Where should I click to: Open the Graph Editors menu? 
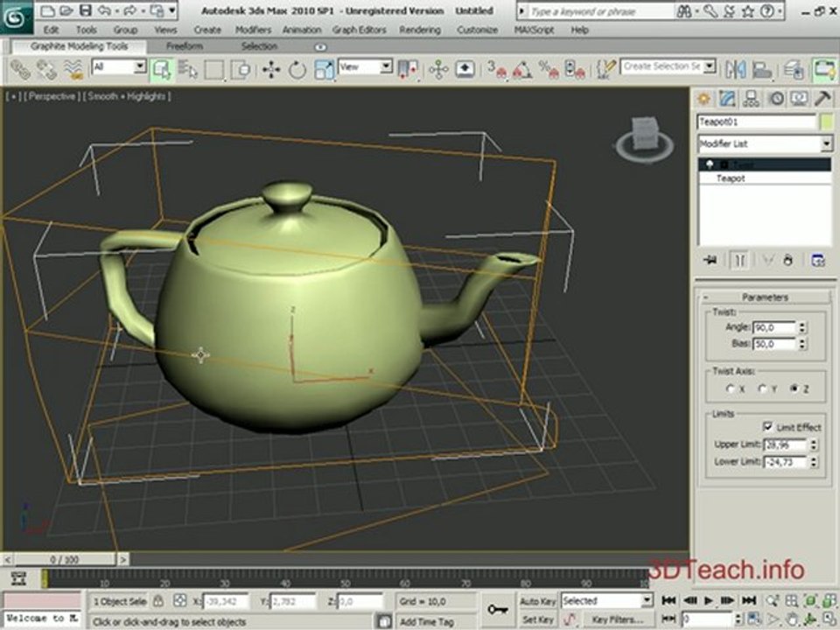(x=359, y=30)
